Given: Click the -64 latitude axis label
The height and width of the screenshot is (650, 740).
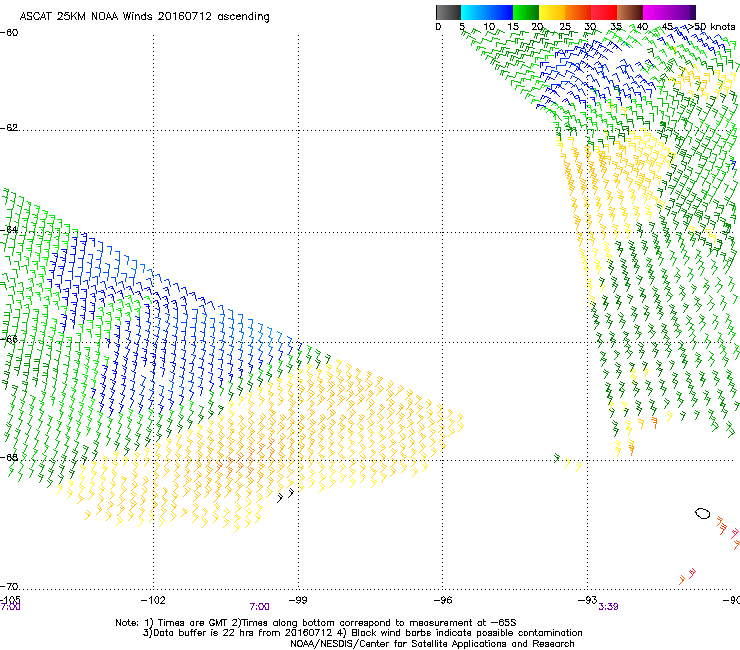Looking at the screenshot, I should click(9, 230).
